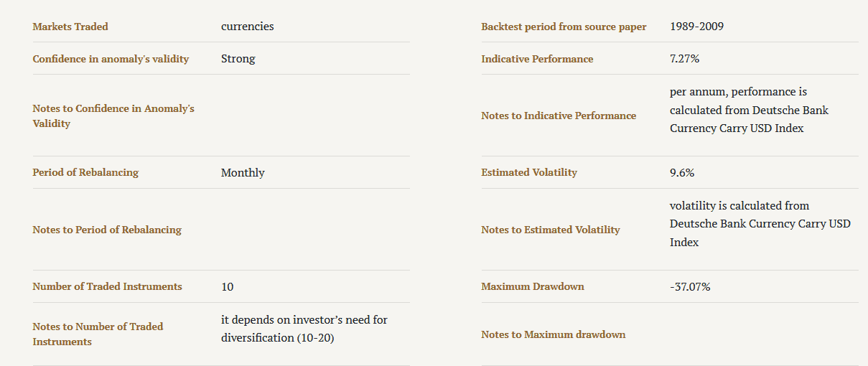The height and width of the screenshot is (366, 868).
Task: Click the "Indicative Performance" label
Action: (x=537, y=59)
